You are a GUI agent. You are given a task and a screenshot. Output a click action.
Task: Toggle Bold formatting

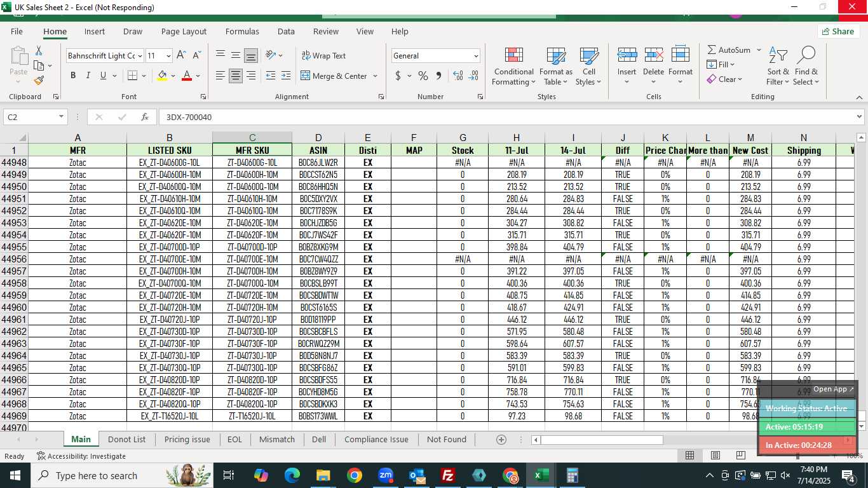73,76
